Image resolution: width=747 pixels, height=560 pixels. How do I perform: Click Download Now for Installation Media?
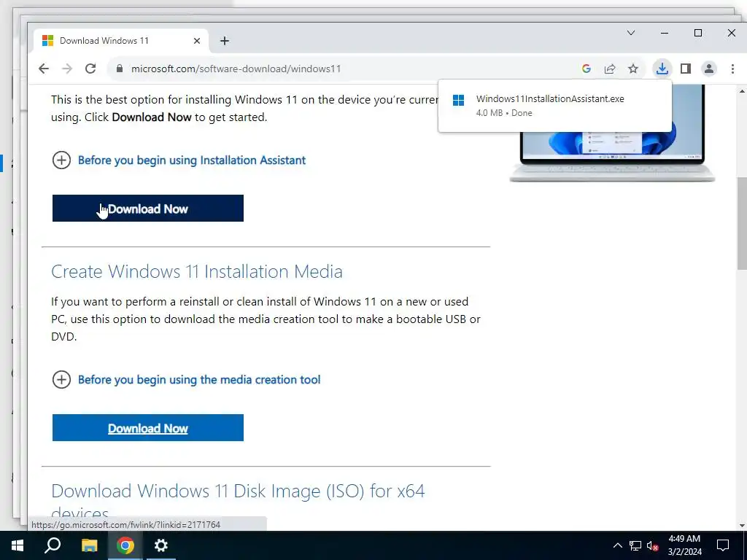tap(147, 427)
